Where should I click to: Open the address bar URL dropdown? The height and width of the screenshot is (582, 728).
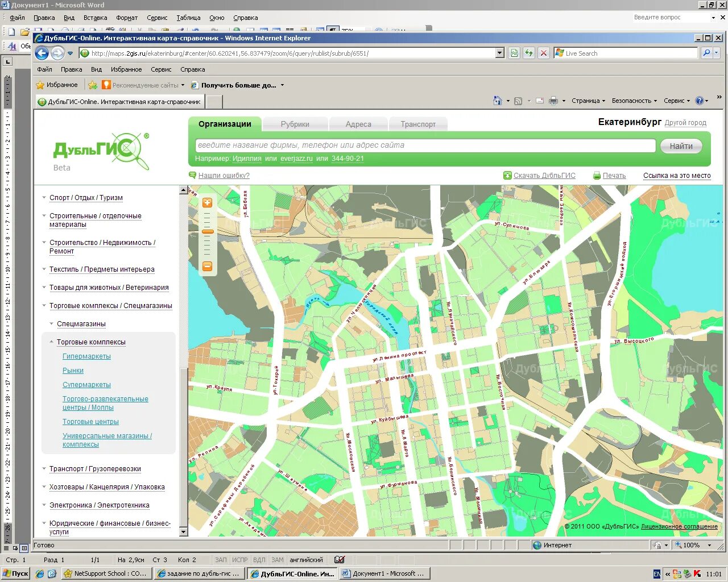click(500, 53)
